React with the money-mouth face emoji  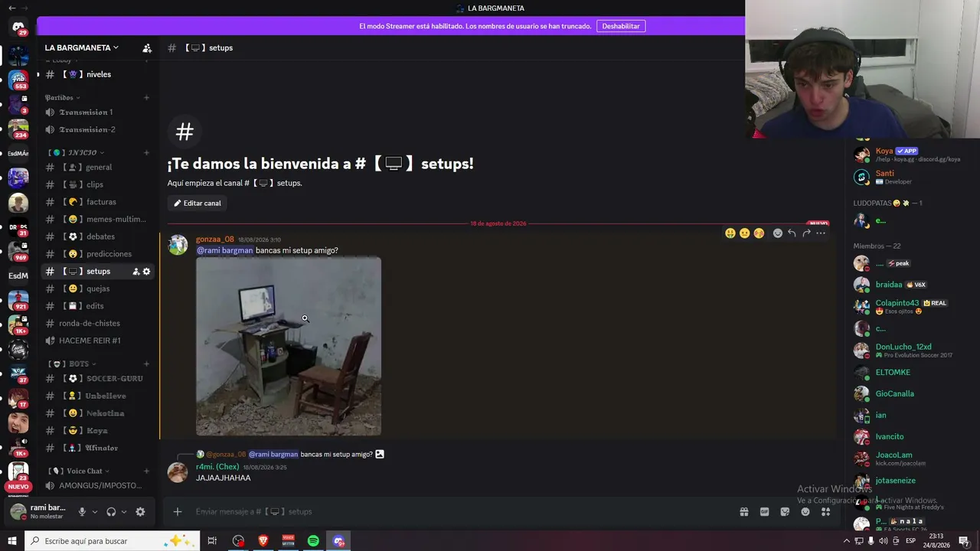pyautogui.click(x=730, y=233)
